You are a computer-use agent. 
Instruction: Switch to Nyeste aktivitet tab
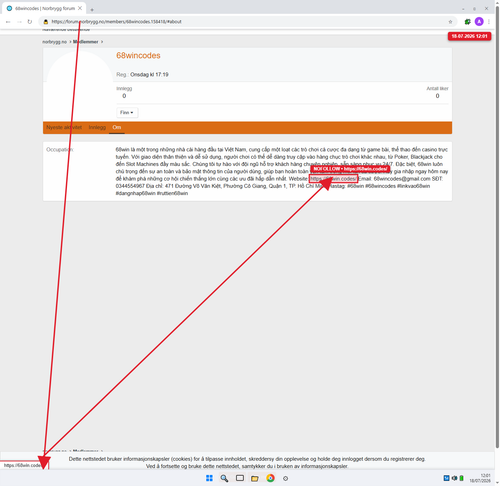pyautogui.click(x=64, y=127)
